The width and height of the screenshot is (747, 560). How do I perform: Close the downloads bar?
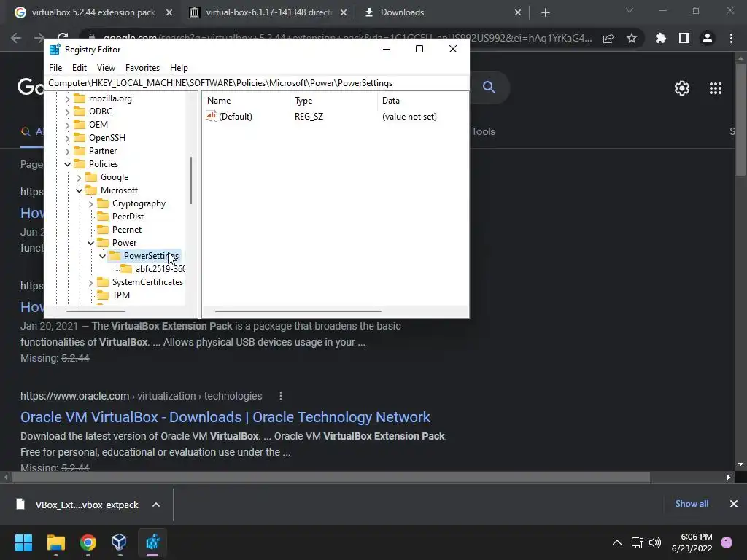pyautogui.click(x=734, y=504)
